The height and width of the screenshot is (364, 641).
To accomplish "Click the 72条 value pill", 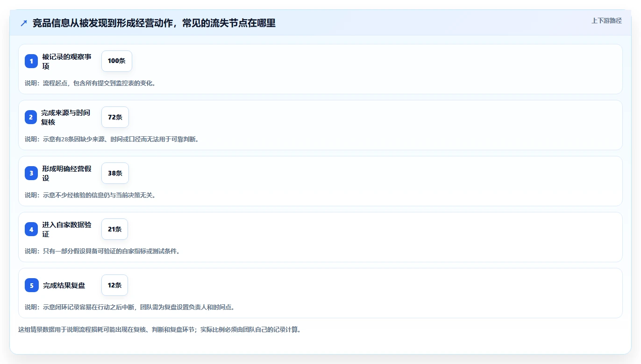I will point(115,117).
